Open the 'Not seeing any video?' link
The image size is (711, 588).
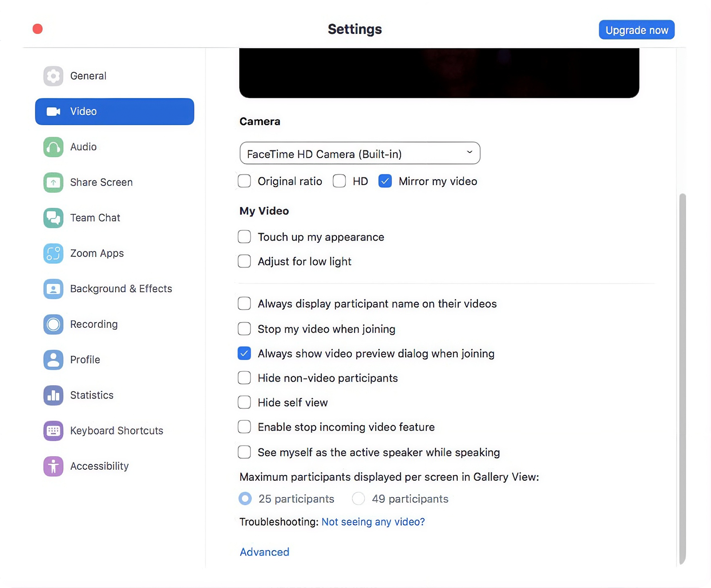click(373, 522)
